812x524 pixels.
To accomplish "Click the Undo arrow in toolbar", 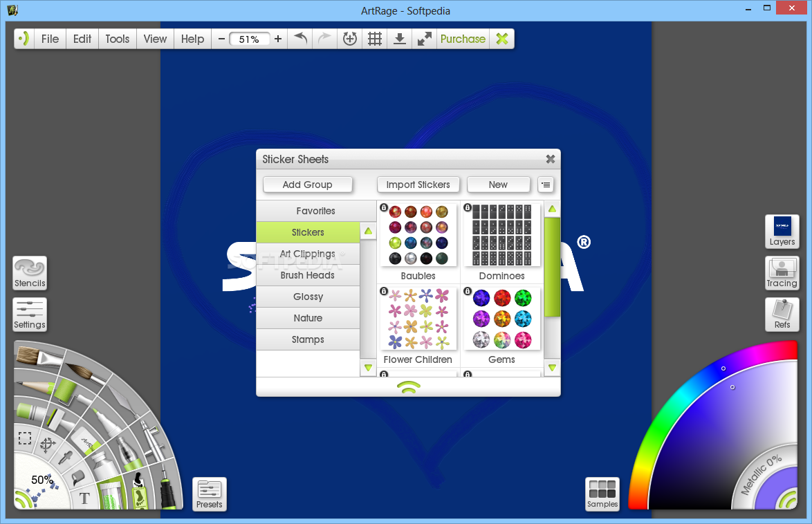I will pyautogui.click(x=301, y=39).
